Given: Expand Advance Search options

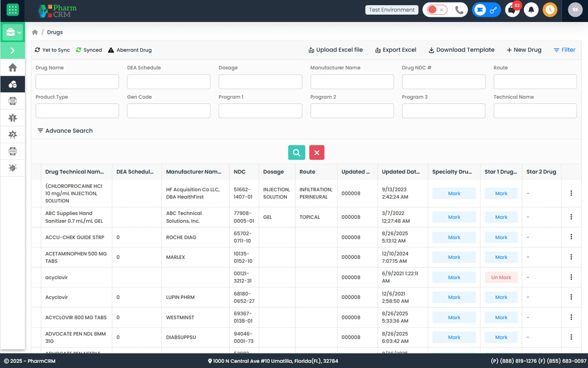Looking at the screenshot, I should [65, 131].
